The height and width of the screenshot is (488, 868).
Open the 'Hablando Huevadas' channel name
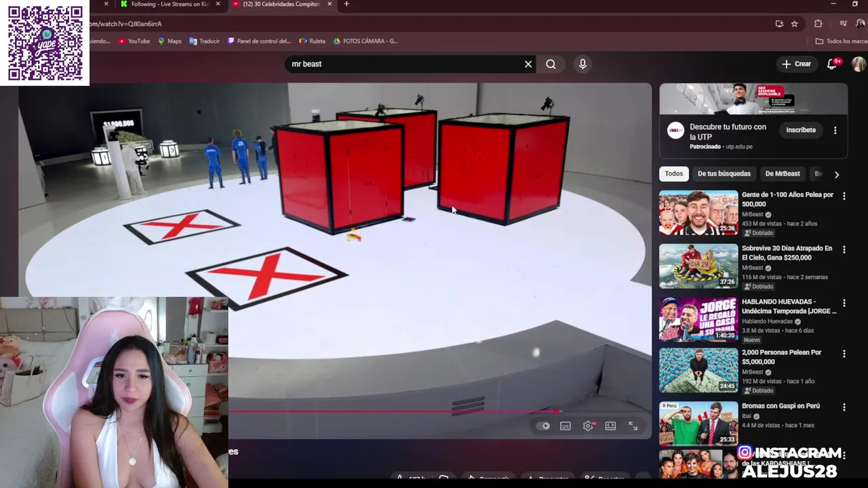(x=768, y=321)
